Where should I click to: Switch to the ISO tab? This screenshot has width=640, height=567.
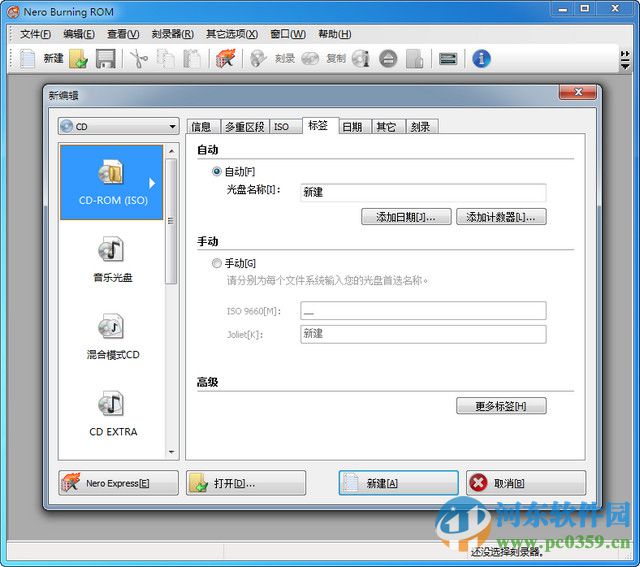tap(286, 127)
